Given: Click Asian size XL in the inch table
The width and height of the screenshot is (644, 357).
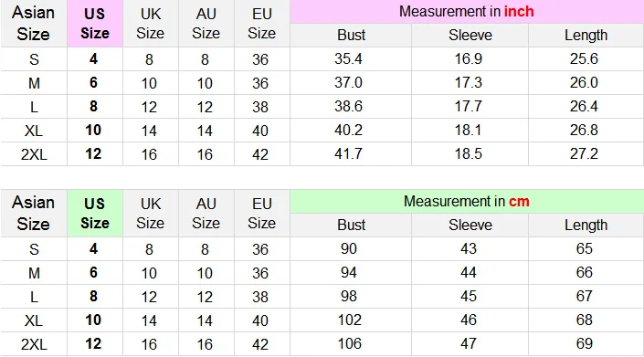Looking at the screenshot, I should coord(34,131).
